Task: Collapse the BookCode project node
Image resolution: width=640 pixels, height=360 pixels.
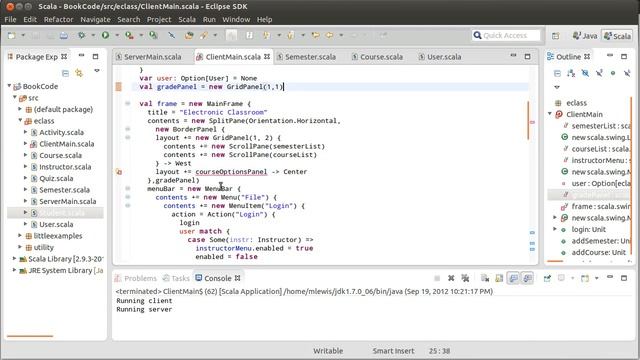Action: click(x=9, y=86)
